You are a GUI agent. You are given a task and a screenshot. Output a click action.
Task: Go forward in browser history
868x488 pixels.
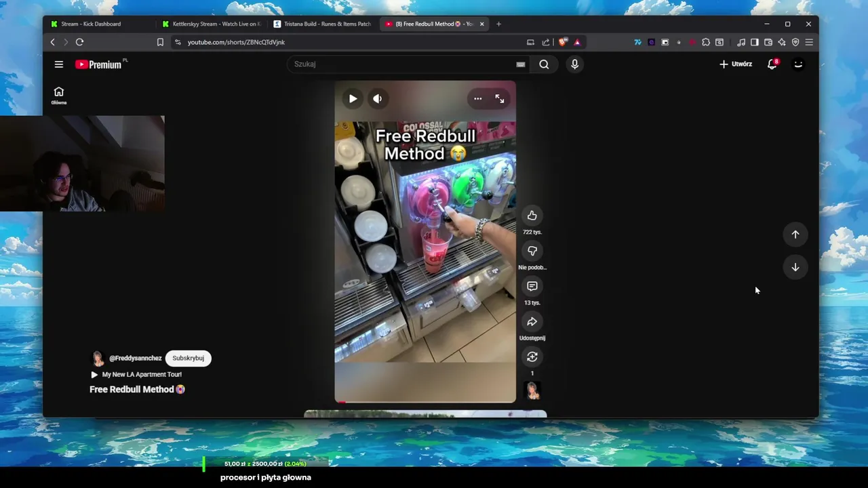point(66,42)
